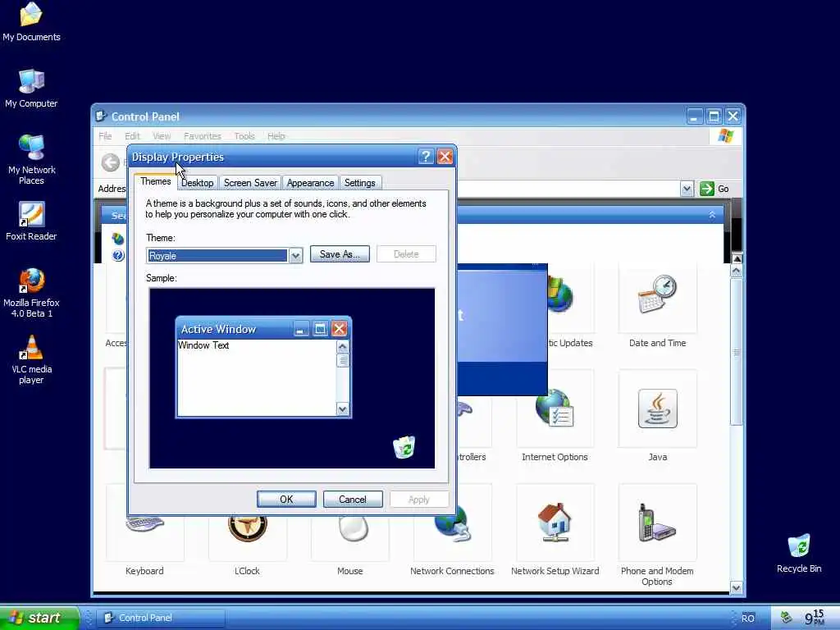This screenshot has width=840, height=630.
Task: Click the tray icon left of the clock
Action: click(785, 617)
